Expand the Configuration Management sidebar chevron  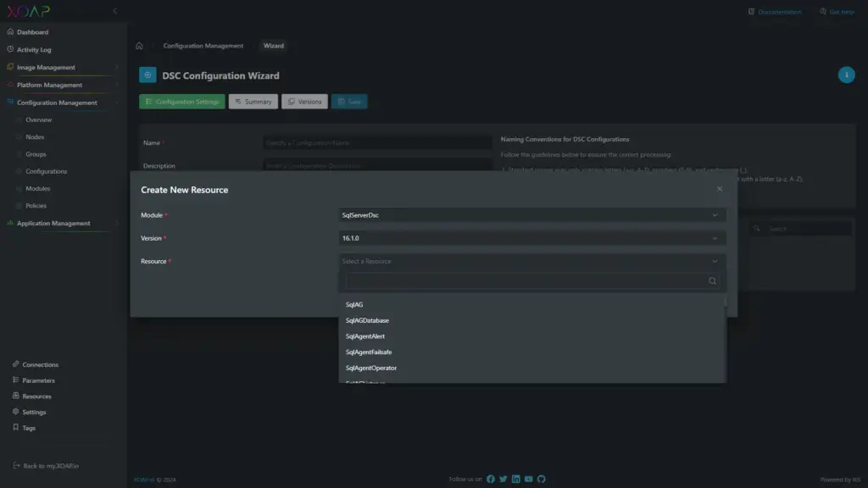tap(116, 103)
